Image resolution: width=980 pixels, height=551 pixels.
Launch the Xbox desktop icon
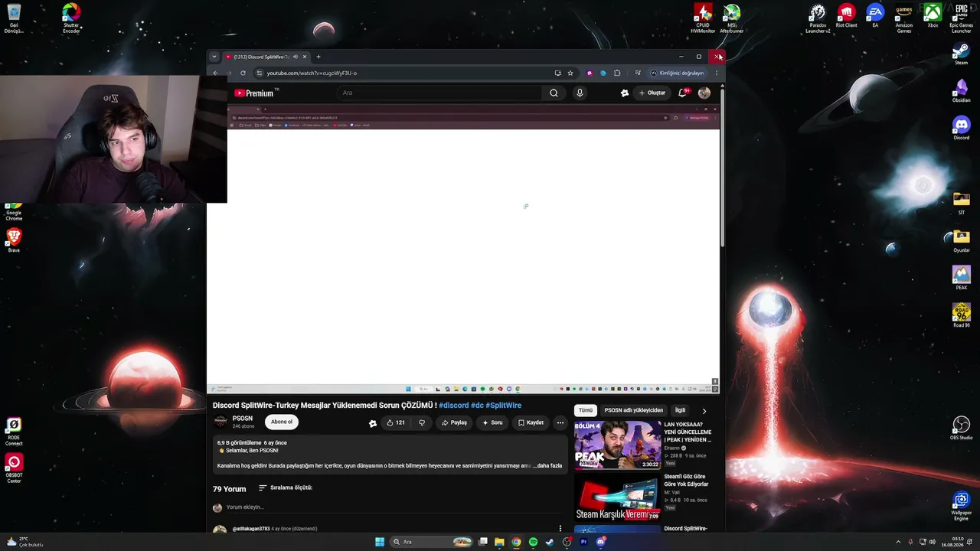(x=933, y=15)
